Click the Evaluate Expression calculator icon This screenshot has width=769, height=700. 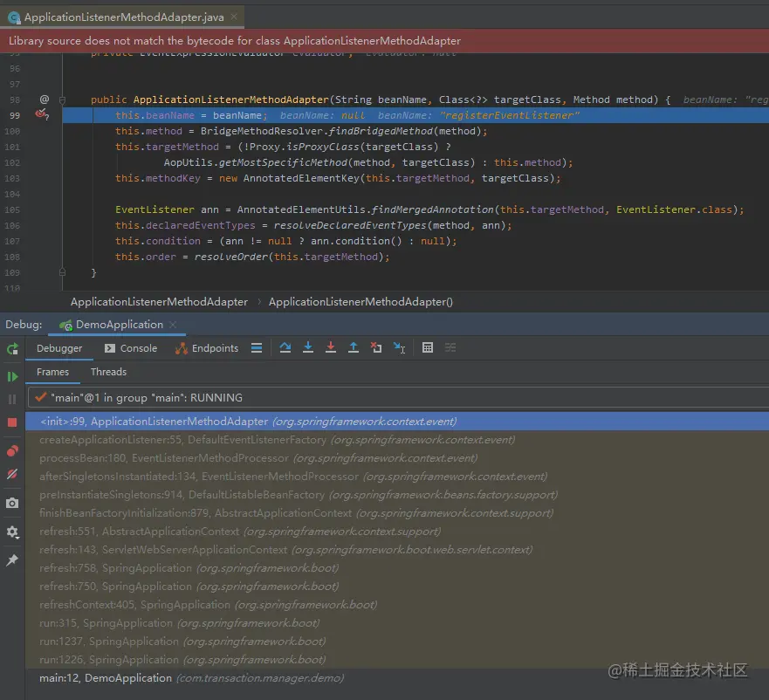428,347
